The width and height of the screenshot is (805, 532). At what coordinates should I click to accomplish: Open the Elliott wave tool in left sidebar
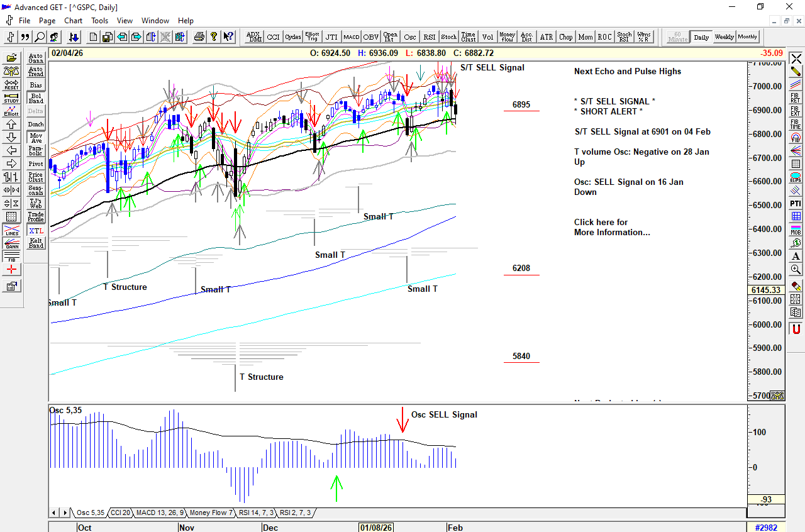click(x=11, y=111)
